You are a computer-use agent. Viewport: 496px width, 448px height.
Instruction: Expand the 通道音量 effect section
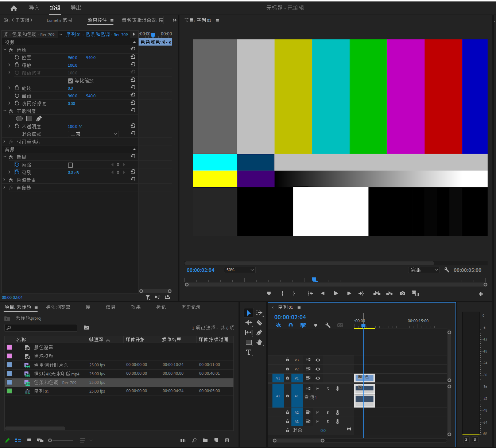pos(4,180)
